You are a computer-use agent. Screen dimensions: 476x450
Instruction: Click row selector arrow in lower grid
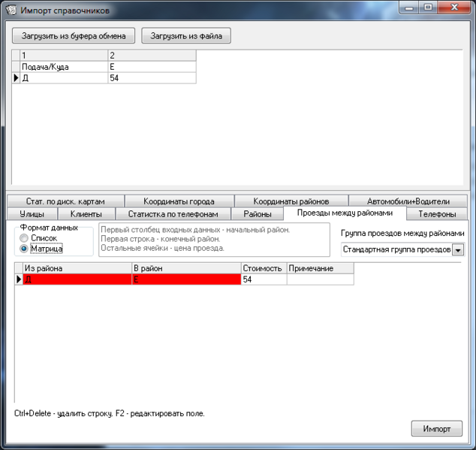pyautogui.click(x=19, y=279)
